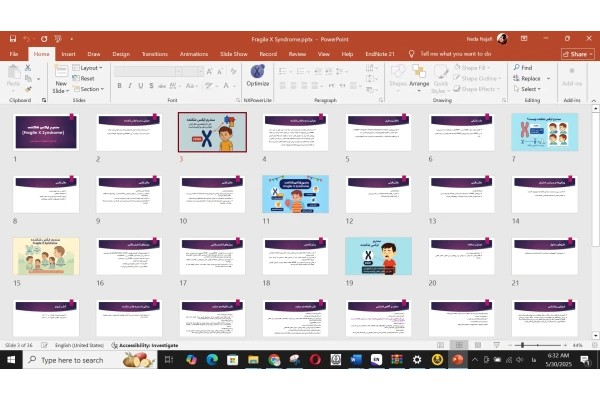This screenshot has height=400, width=600.
Task: Switch to the Slide Show tab
Action: [234, 54]
